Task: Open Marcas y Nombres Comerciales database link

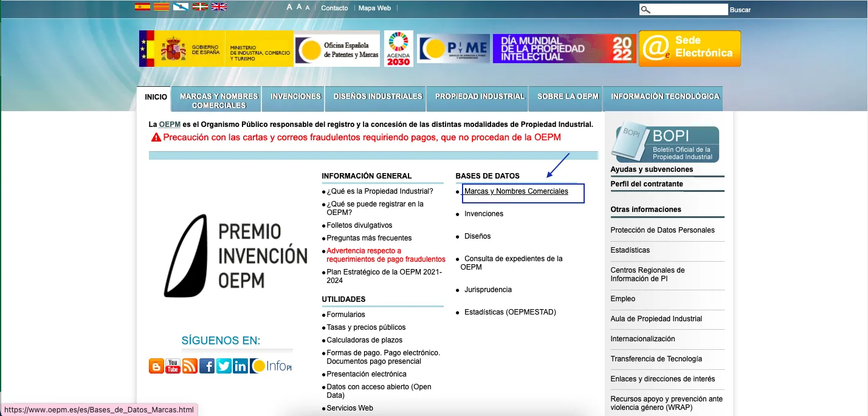Action: pyautogui.click(x=516, y=191)
